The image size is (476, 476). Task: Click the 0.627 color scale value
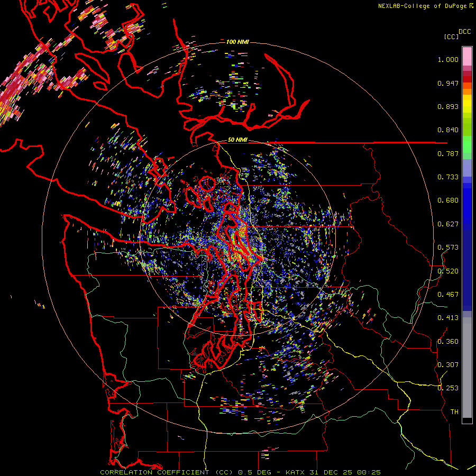448,224
